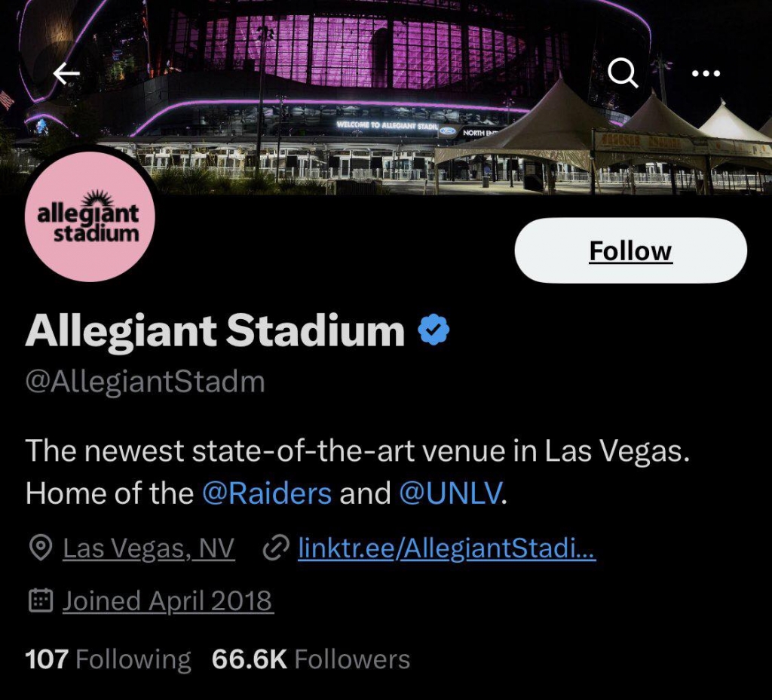Viewport: 772px width, 700px height.
Task: Open search with the magnifier icon
Action: point(623,73)
